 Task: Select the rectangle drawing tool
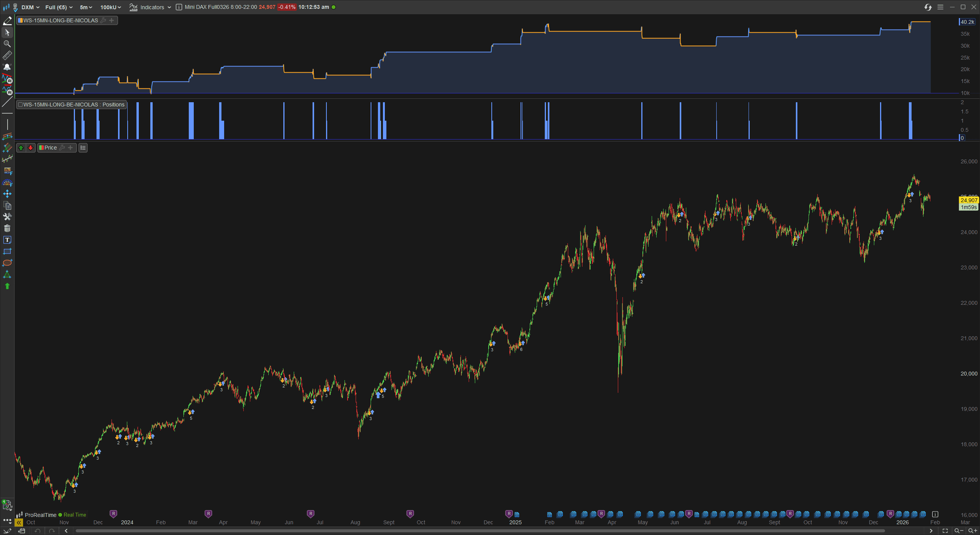(7, 251)
